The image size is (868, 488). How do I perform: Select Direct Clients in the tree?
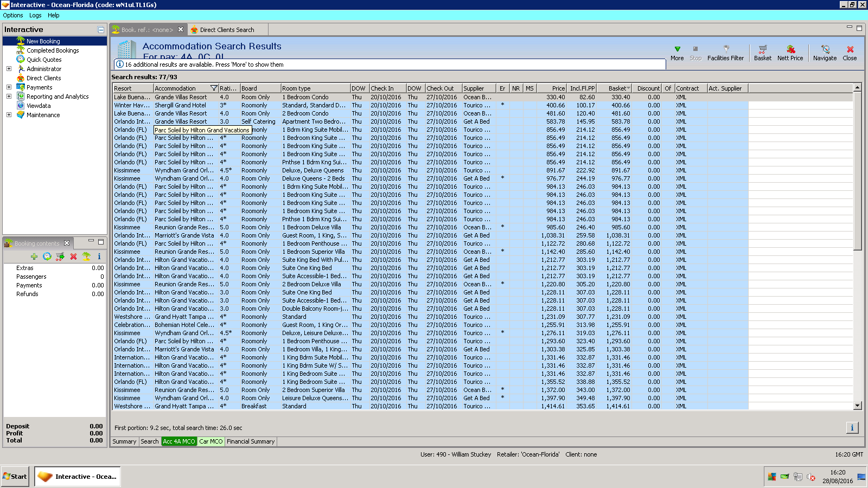pos(44,78)
